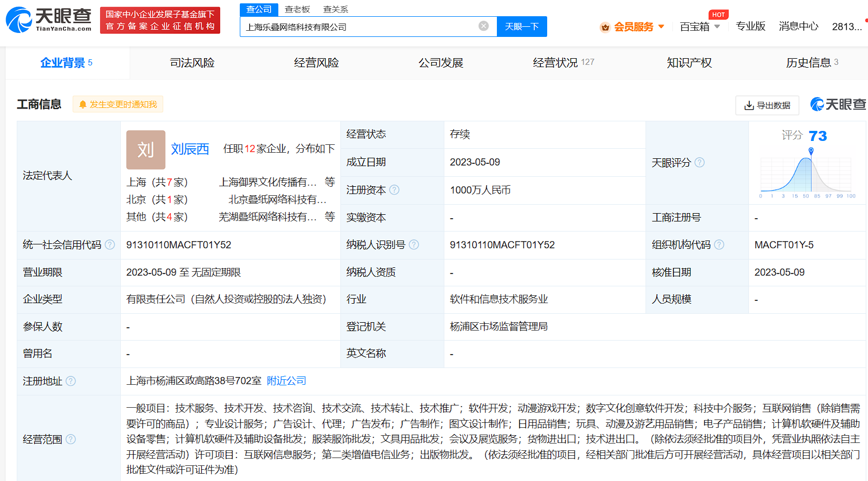Open 芜湖叠纸网络科技有... company link

coord(268,217)
